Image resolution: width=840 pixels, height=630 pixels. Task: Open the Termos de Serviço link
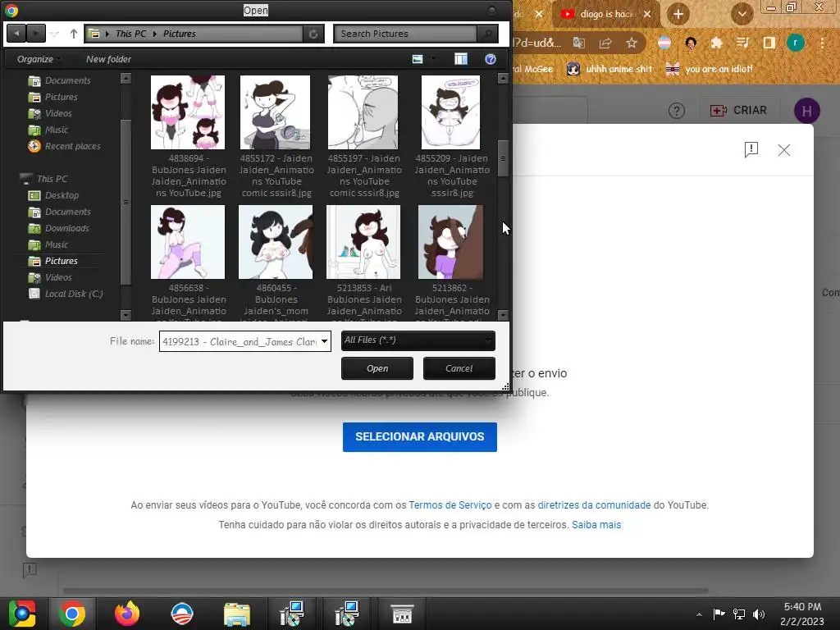click(x=450, y=505)
